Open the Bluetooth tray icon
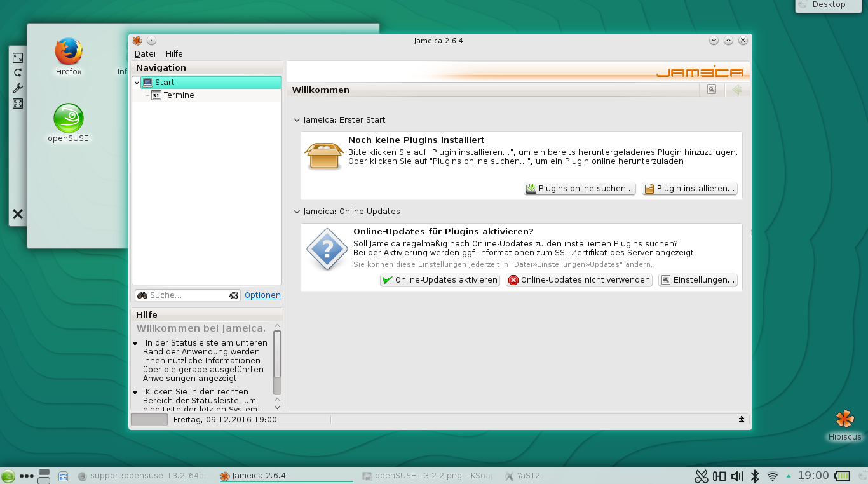This screenshot has width=868, height=484. coord(755,476)
